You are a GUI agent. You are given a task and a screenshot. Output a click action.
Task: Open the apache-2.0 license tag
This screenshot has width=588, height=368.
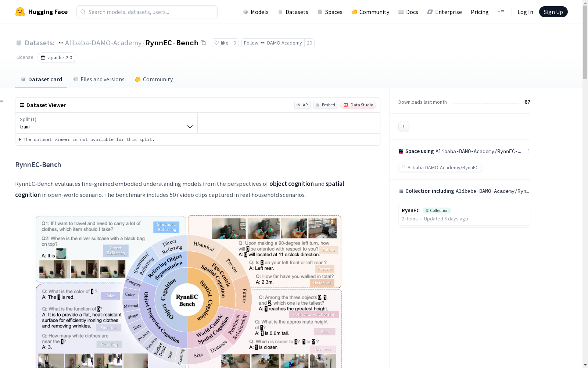[x=57, y=57]
